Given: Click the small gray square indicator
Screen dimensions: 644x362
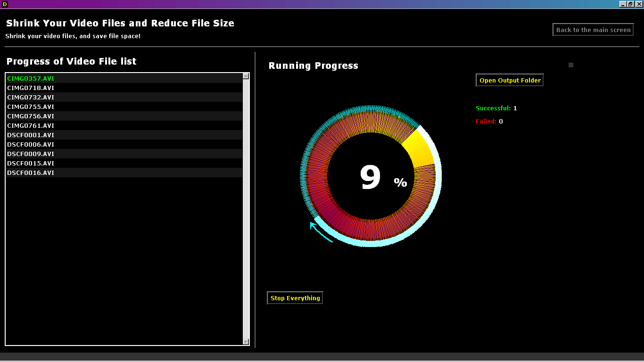Looking at the screenshot, I should (571, 65).
